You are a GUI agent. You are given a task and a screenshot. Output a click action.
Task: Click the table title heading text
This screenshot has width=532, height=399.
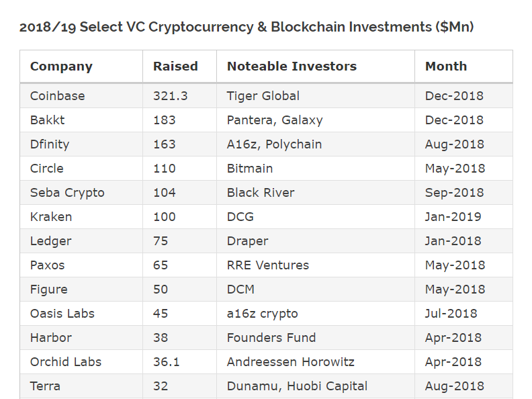[x=247, y=28]
